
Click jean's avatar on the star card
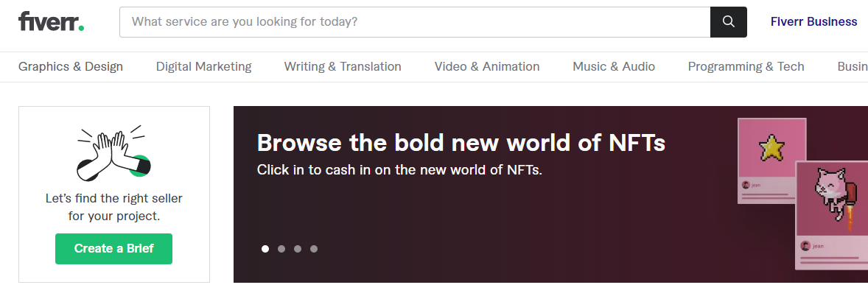(x=746, y=186)
